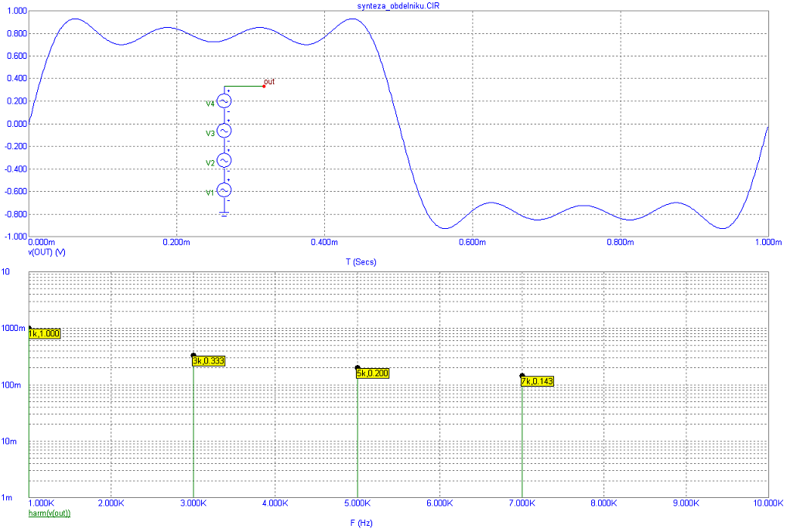Image resolution: width=790 pixels, height=532 pixels.
Task: Click the V1 voltage source symbol
Action: click(224, 190)
